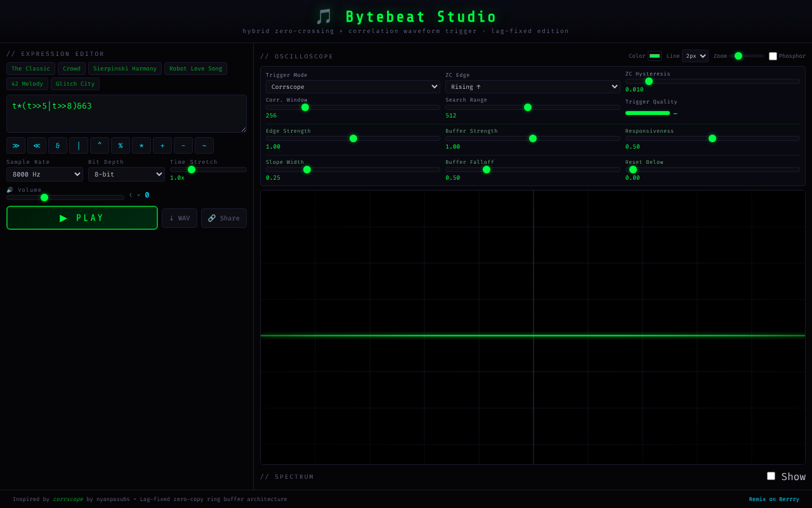Insert the right shift operator
The height and width of the screenshot is (508, 812).
pos(16,145)
